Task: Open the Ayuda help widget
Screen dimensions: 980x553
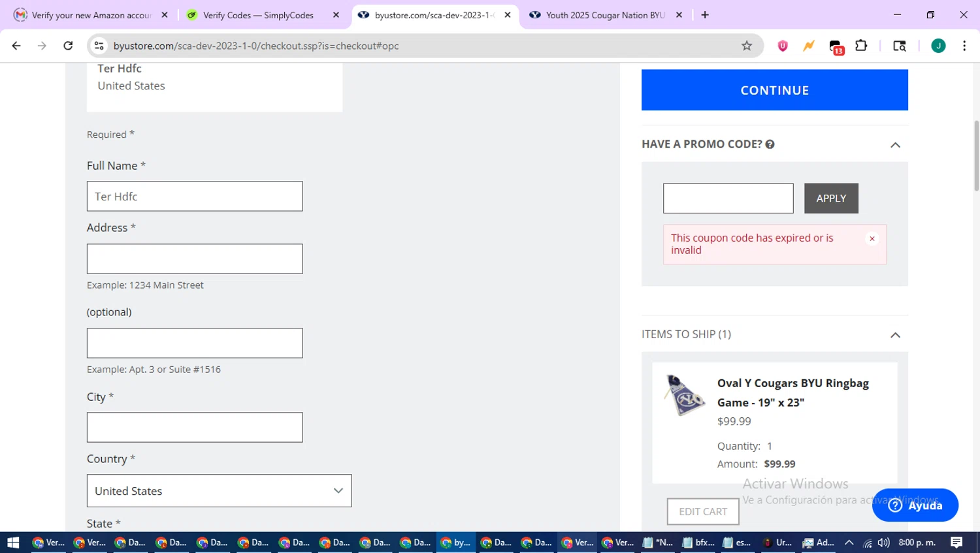Action: [x=915, y=505]
